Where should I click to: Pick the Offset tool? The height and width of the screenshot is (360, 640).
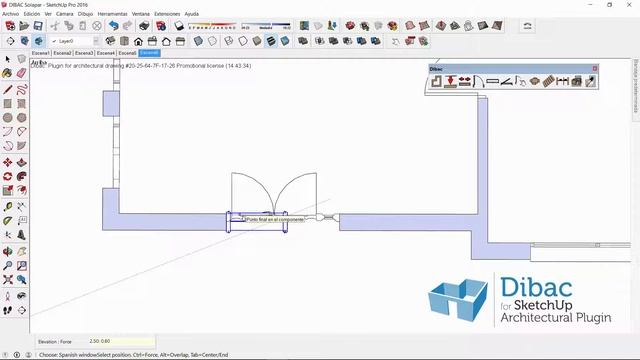pyautogui.click(x=21, y=190)
